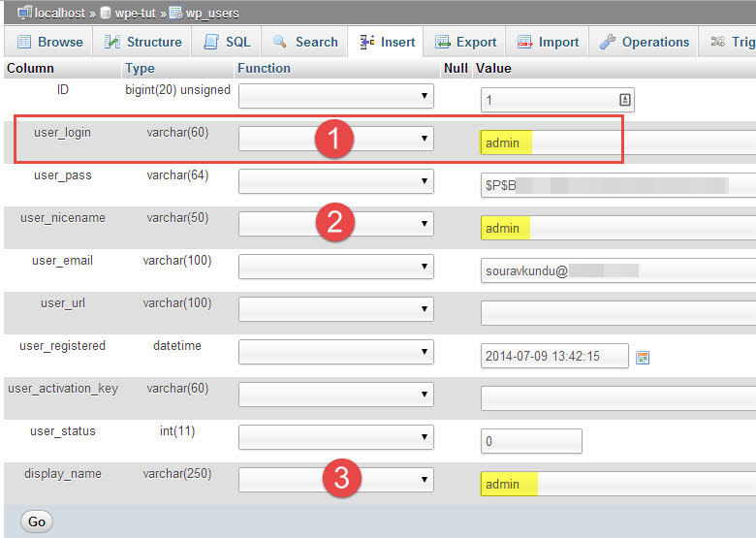
Task: Open function dropdown for user_email
Action: [336, 267]
